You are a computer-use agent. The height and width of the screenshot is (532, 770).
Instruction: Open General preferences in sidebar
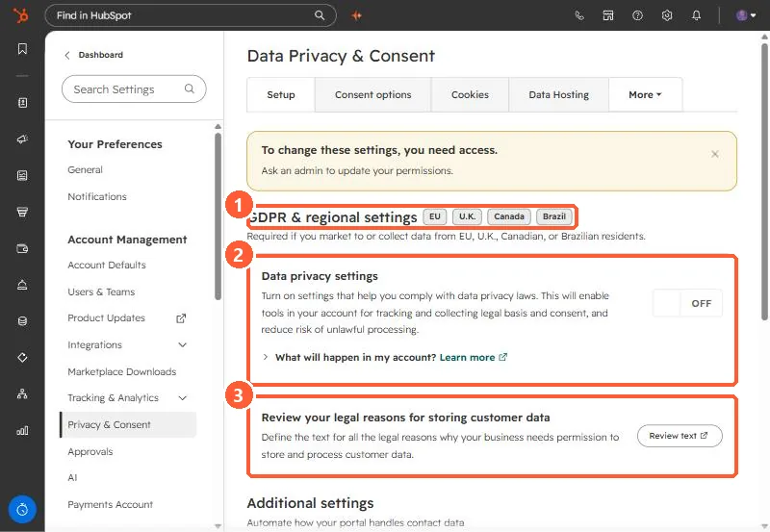(x=85, y=170)
